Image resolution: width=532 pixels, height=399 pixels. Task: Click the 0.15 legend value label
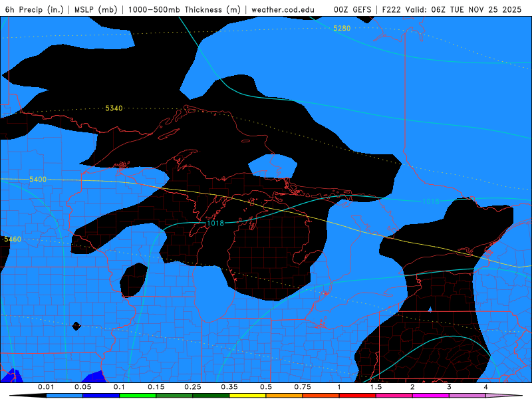(x=156, y=387)
